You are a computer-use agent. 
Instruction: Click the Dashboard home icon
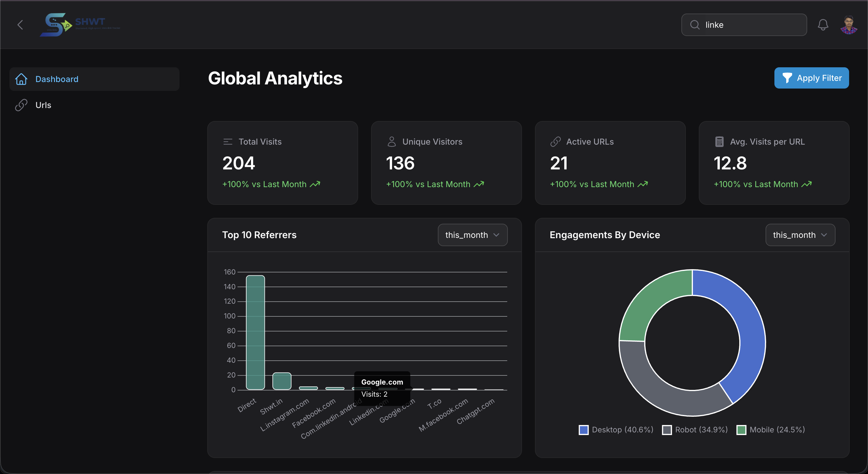tap(21, 79)
